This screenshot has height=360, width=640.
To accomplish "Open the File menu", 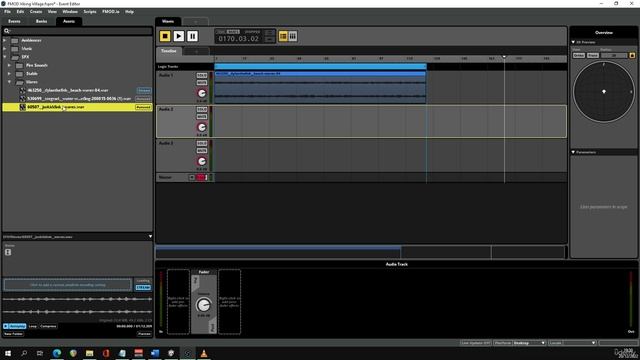I will (x=7, y=12).
